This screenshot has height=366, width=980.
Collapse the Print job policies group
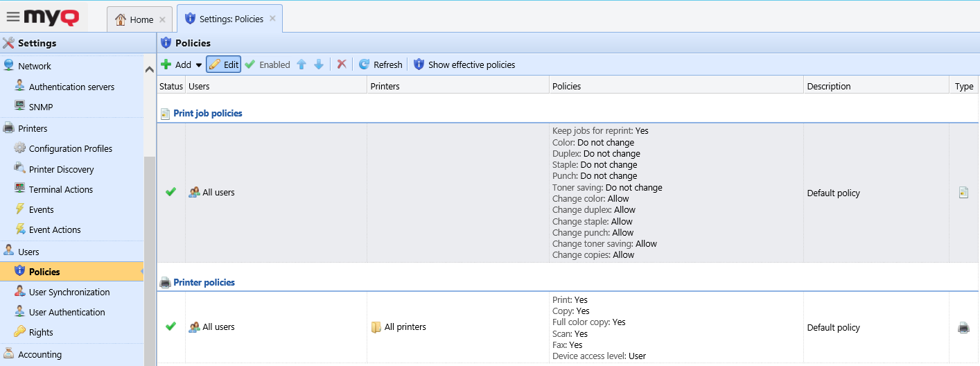point(207,113)
